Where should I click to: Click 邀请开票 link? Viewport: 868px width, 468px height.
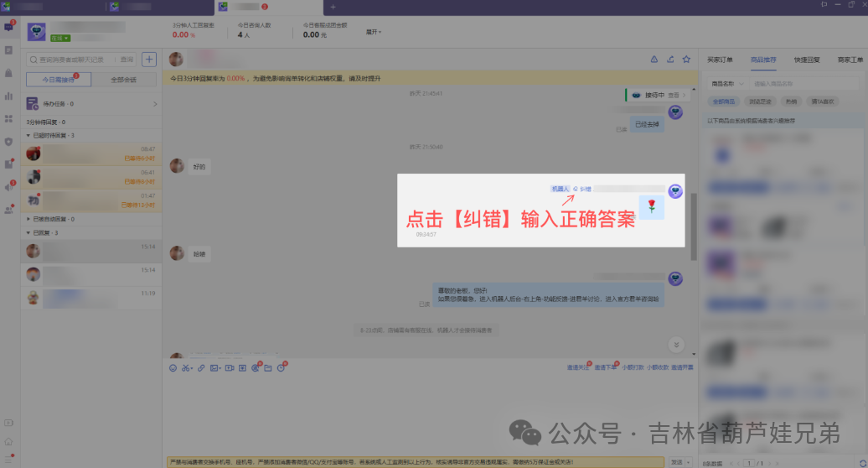coord(682,367)
